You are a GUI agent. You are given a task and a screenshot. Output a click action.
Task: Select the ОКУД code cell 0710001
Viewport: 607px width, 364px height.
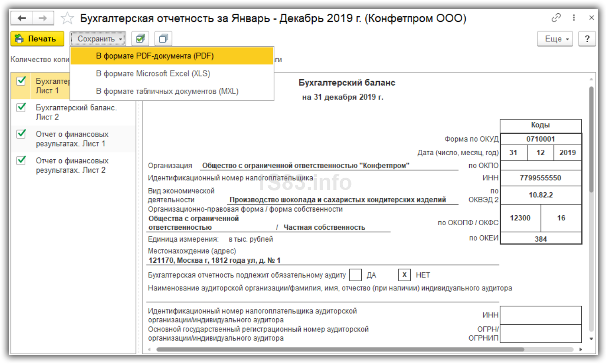(x=541, y=139)
